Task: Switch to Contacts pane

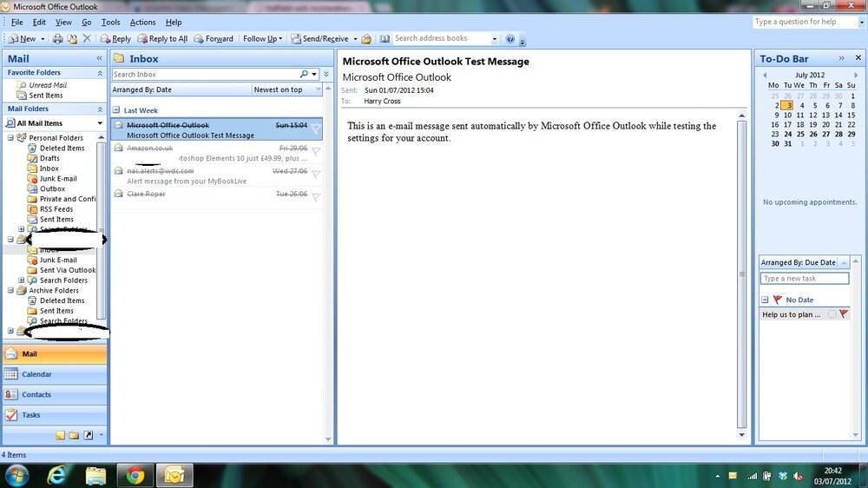Action: 54,394
